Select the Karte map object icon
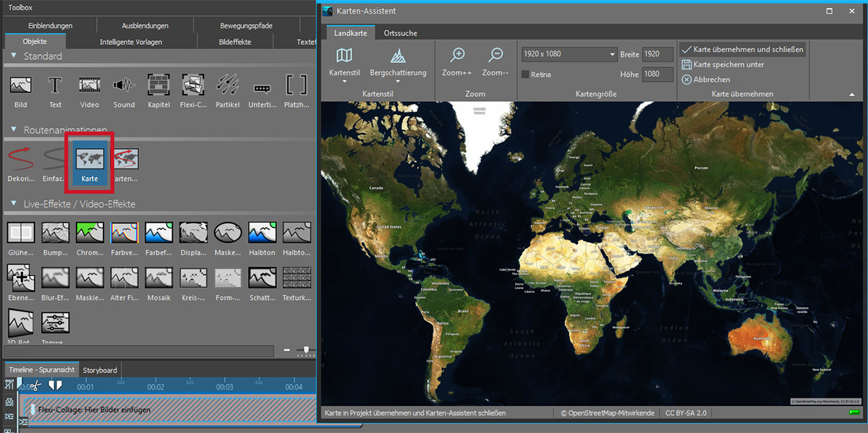The width and height of the screenshot is (868, 433). click(x=90, y=159)
